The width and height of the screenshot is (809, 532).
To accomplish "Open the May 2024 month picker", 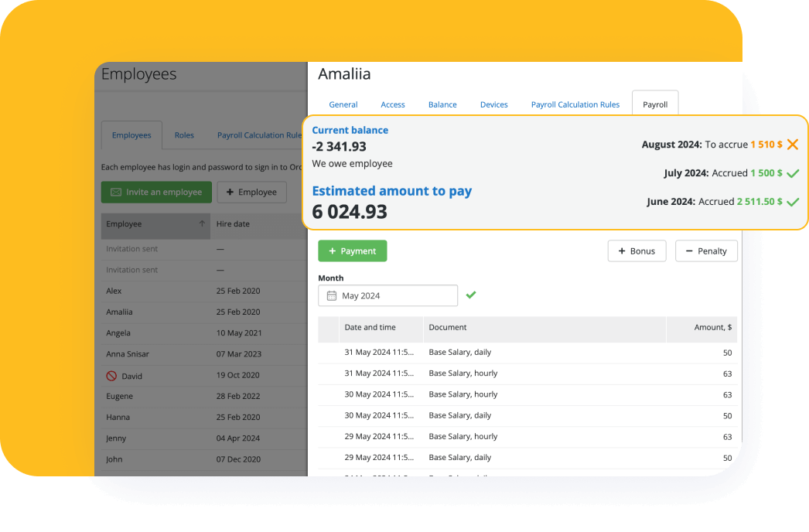I will [x=387, y=295].
